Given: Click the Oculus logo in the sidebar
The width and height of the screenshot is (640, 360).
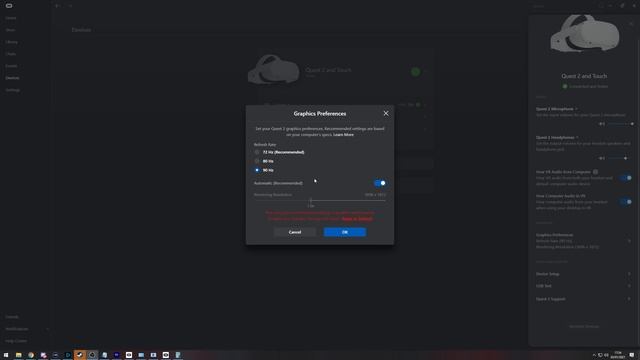Looking at the screenshot, I should 9,6.
